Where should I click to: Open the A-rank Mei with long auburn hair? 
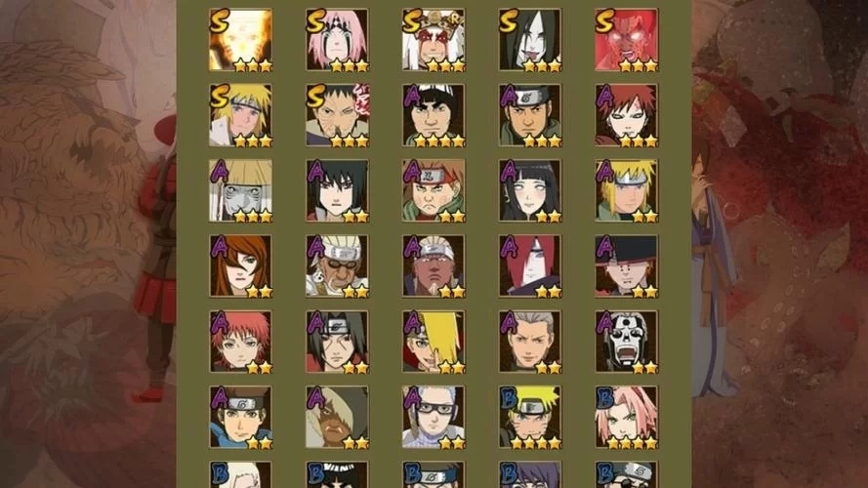point(241,266)
